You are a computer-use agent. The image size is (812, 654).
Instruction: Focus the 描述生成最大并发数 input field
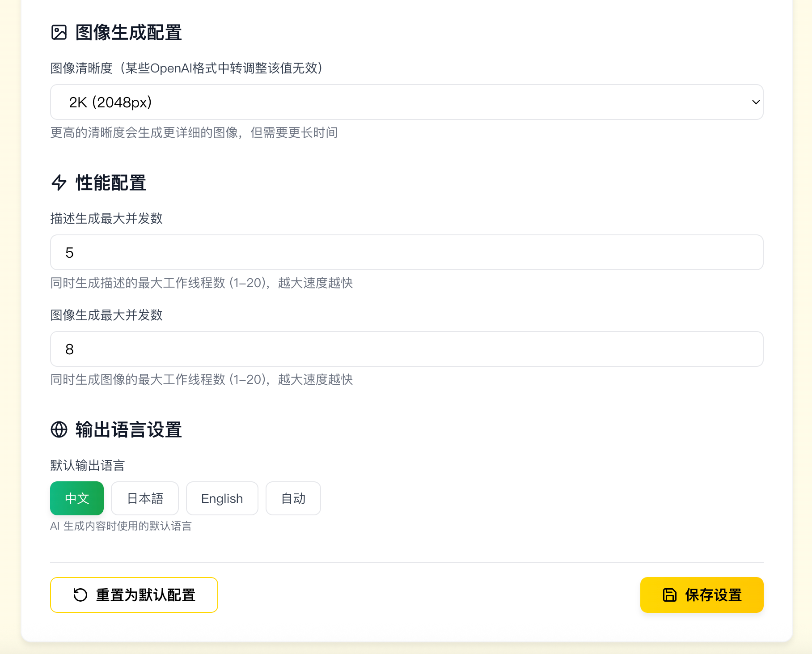click(x=406, y=252)
